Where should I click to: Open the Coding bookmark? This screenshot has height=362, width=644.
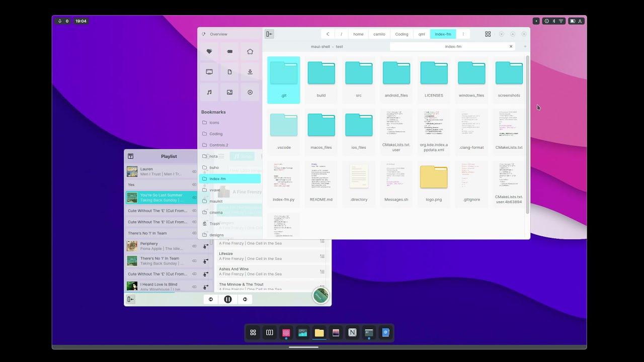[230, 134]
